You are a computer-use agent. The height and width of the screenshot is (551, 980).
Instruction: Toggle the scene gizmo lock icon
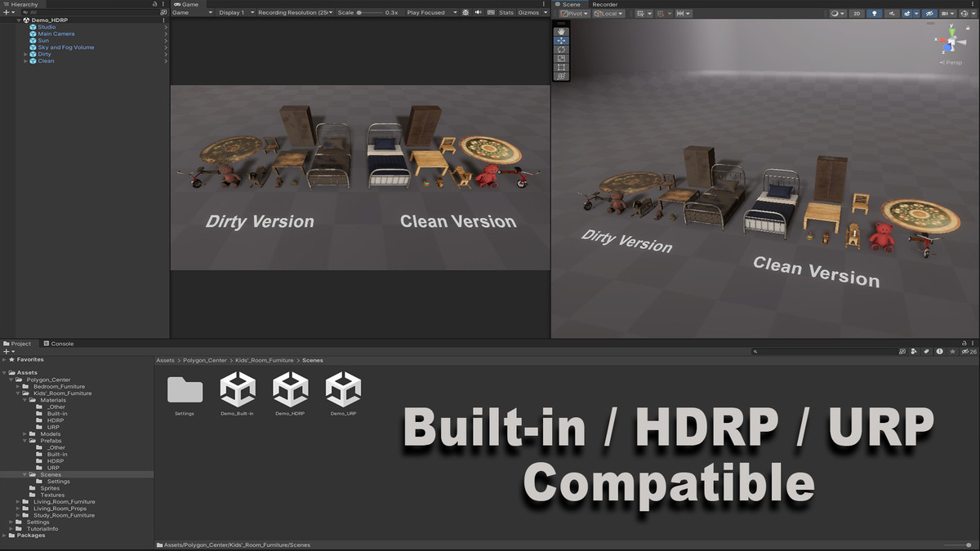[968, 27]
